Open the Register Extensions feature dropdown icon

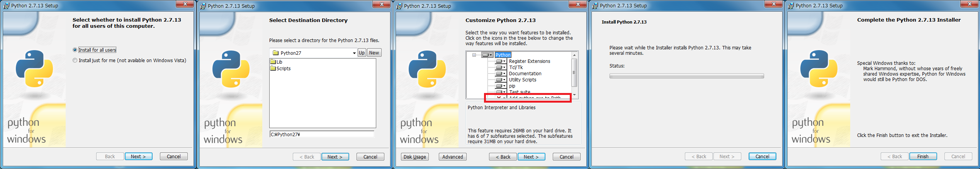tap(501, 61)
